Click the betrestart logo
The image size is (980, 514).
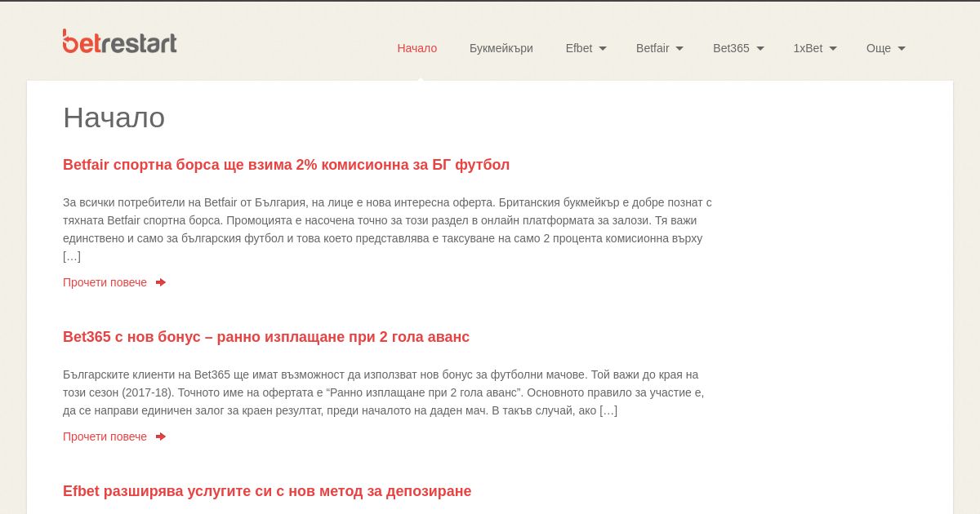(x=120, y=41)
